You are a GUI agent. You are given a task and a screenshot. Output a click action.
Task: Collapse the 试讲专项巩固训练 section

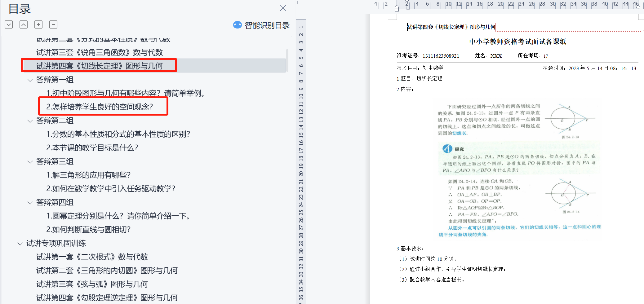pos(20,244)
